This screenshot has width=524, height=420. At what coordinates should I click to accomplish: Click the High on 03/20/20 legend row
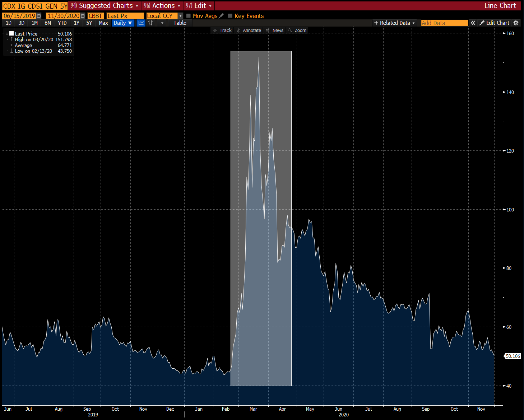[x=43, y=39]
